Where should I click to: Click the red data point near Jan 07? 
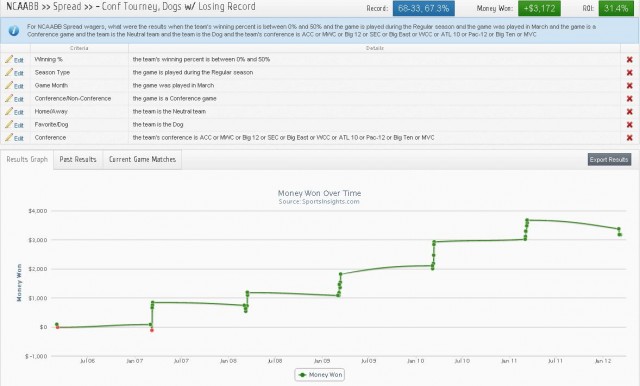[152, 330]
